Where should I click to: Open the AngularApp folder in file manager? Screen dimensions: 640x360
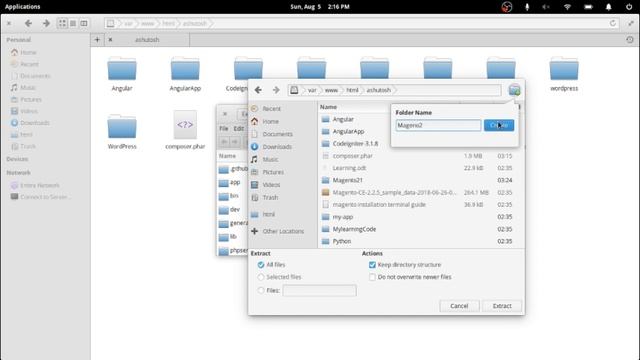[x=185, y=69]
